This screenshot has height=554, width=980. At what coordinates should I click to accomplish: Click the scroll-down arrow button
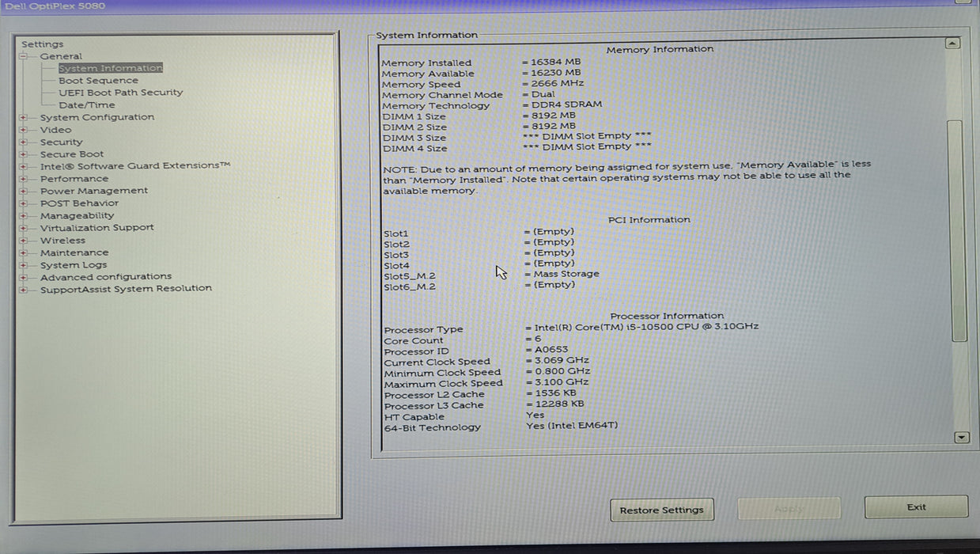[962, 437]
